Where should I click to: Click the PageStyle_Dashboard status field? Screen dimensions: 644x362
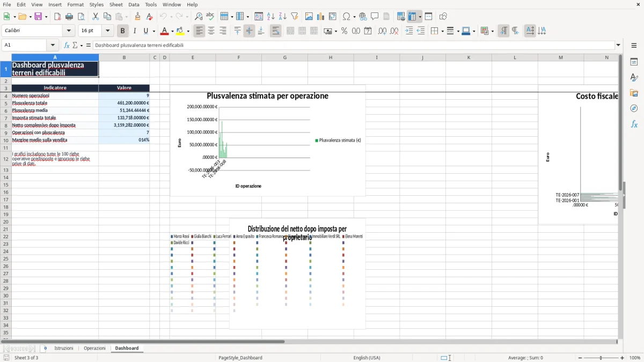click(240, 358)
